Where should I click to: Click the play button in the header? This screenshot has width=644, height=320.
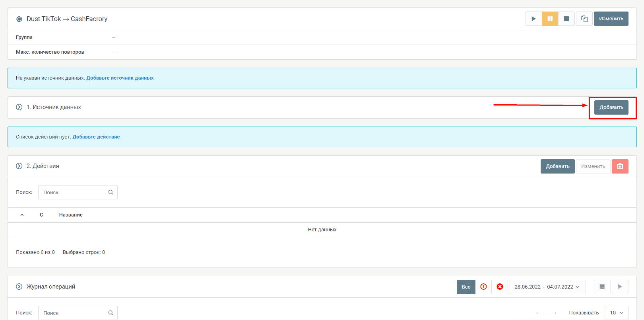[533, 19]
